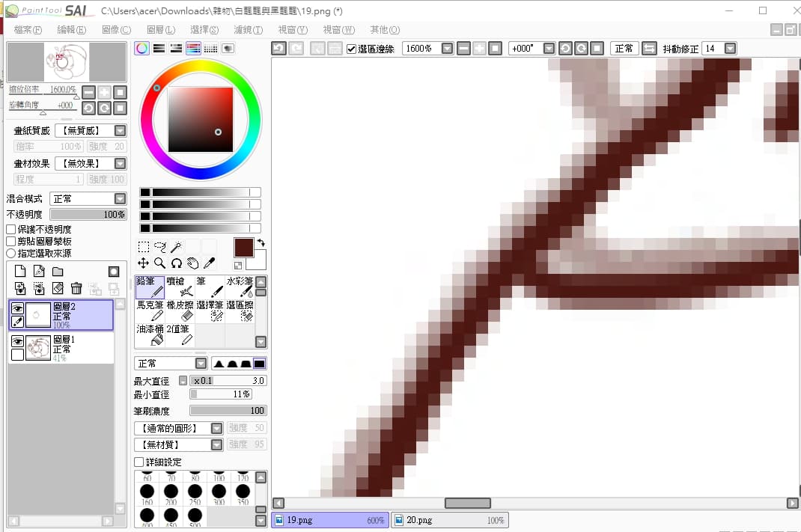
Task: Pick the rotate view tool
Action: pyautogui.click(x=176, y=263)
